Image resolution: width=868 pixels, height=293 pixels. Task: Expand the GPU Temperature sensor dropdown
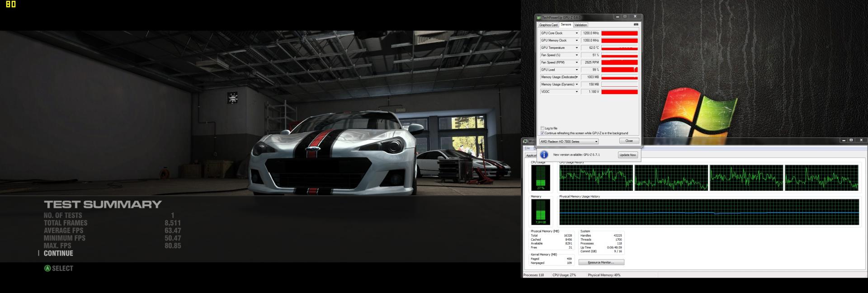(576, 47)
